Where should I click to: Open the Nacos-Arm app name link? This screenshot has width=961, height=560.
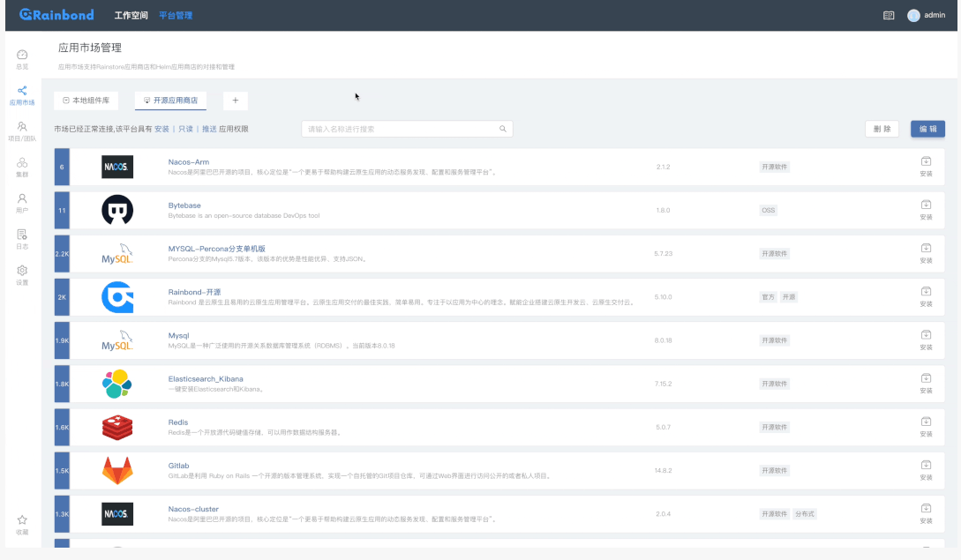coord(189,161)
